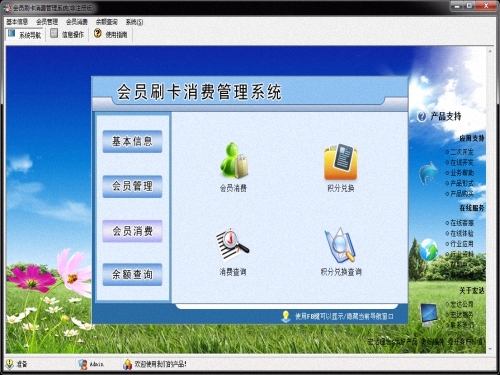Open the 消费查询 magnifier icon

point(232,245)
